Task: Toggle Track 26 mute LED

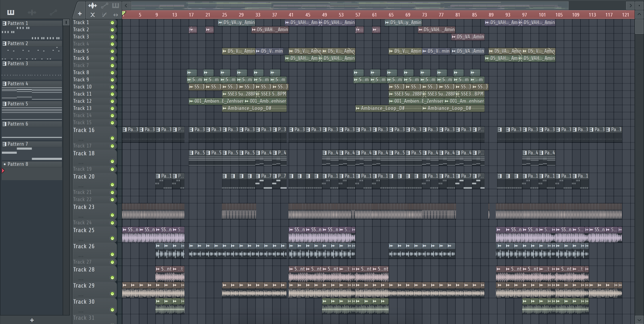Action: point(112,254)
